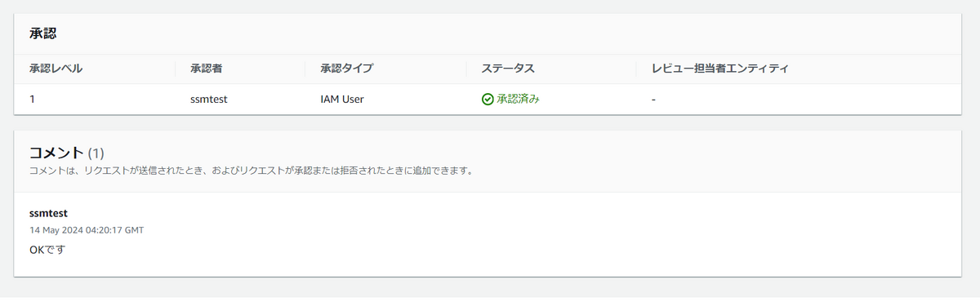Click the ssmtest comment author name
Image resolution: width=980 pixels, height=302 pixels.
[48, 213]
